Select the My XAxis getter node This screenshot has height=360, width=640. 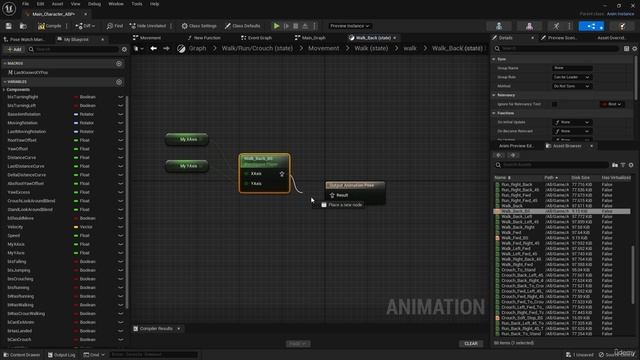[x=187, y=140]
